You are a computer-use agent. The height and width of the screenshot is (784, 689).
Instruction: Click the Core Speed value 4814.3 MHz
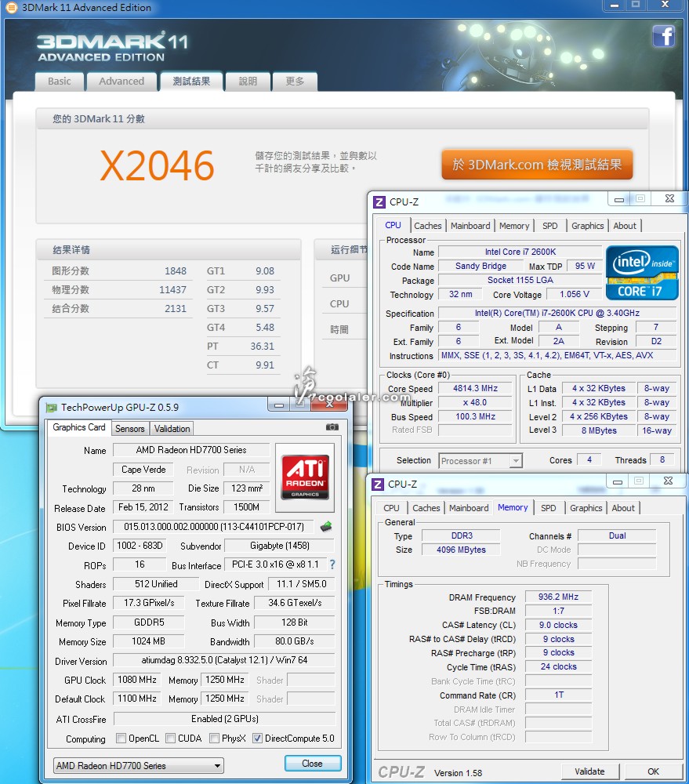pos(476,388)
